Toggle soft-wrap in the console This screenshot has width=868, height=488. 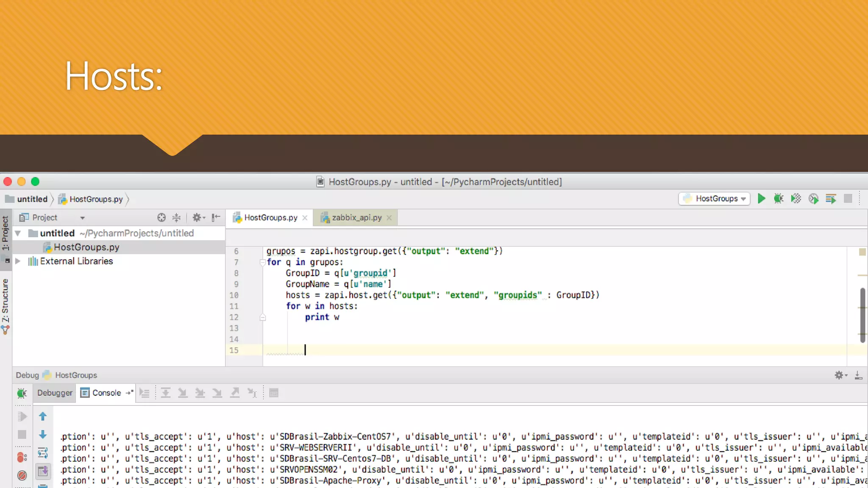point(43,453)
